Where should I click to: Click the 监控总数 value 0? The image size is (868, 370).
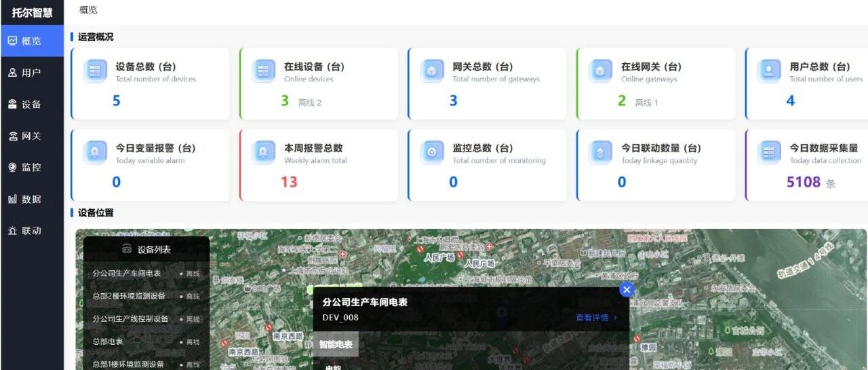(454, 182)
